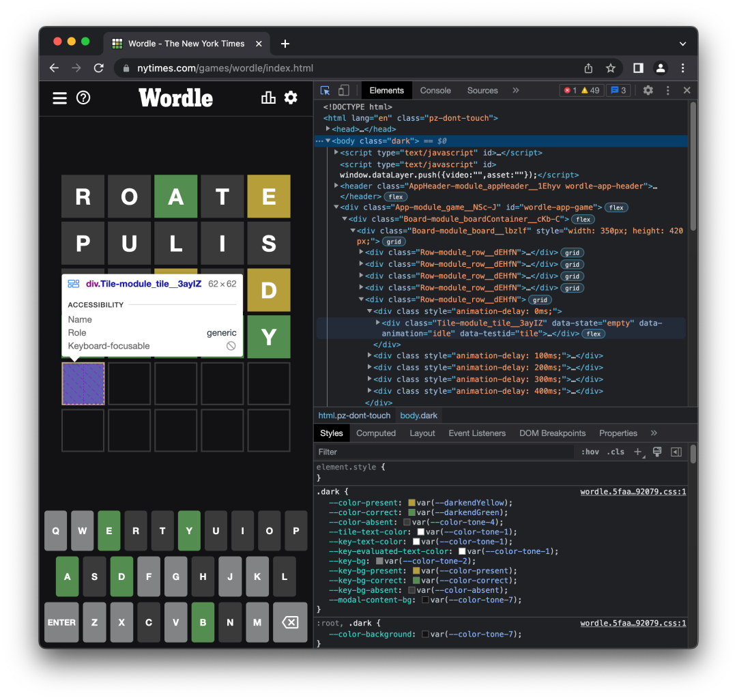Switch to the Sources tab
Viewport: 737px width, 700px height.
[x=482, y=91]
